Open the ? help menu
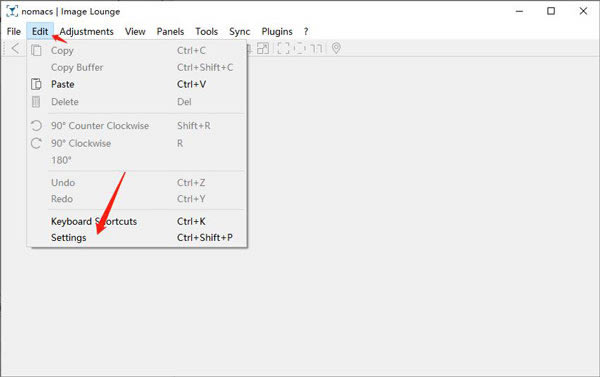 pyautogui.click(x=306, y=31)
